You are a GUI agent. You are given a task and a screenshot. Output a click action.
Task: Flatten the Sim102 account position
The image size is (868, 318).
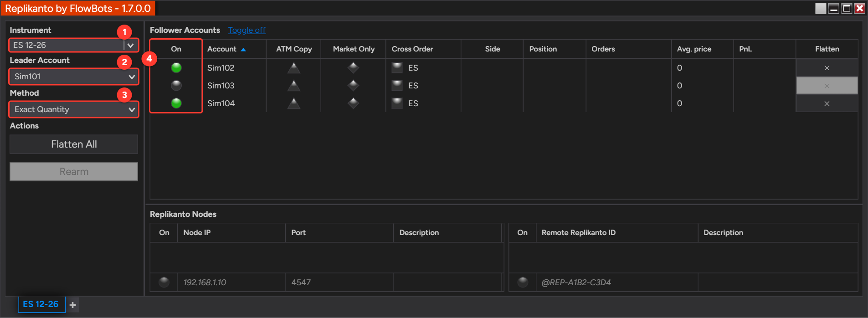coord(827,68)
